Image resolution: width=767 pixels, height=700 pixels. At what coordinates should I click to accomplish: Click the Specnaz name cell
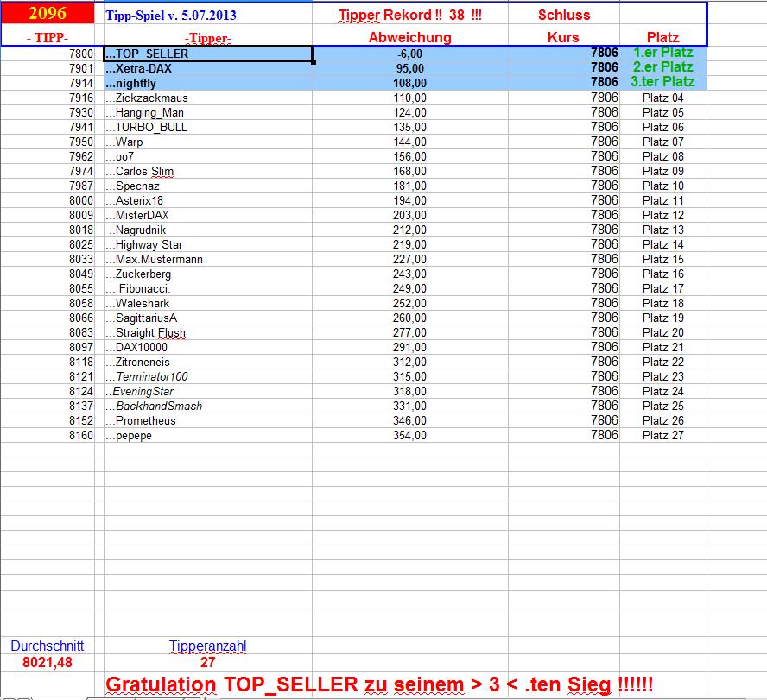[208, 186]
